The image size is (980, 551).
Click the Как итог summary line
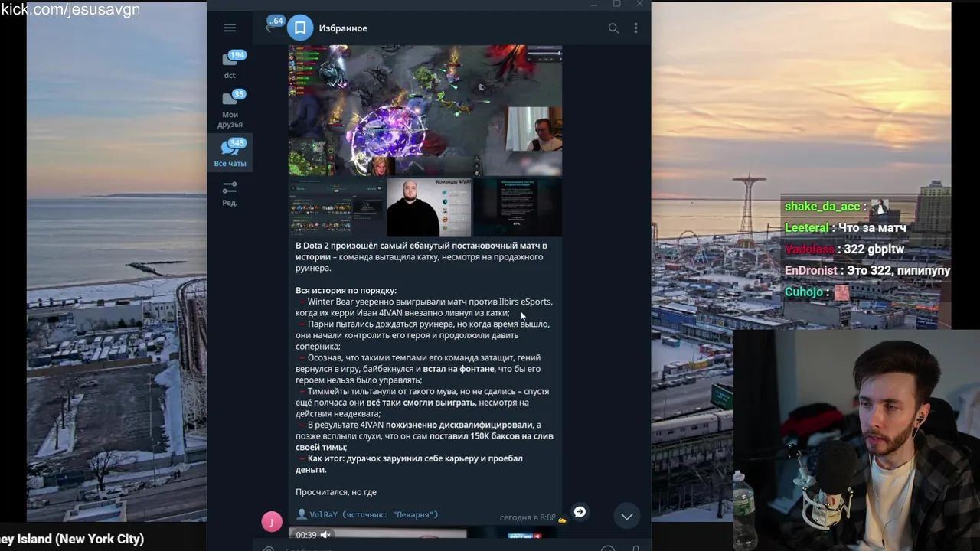pos(409,464)
